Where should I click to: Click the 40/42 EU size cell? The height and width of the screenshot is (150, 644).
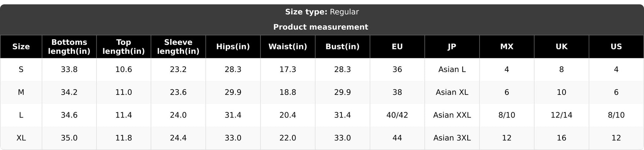pos(397,115)
